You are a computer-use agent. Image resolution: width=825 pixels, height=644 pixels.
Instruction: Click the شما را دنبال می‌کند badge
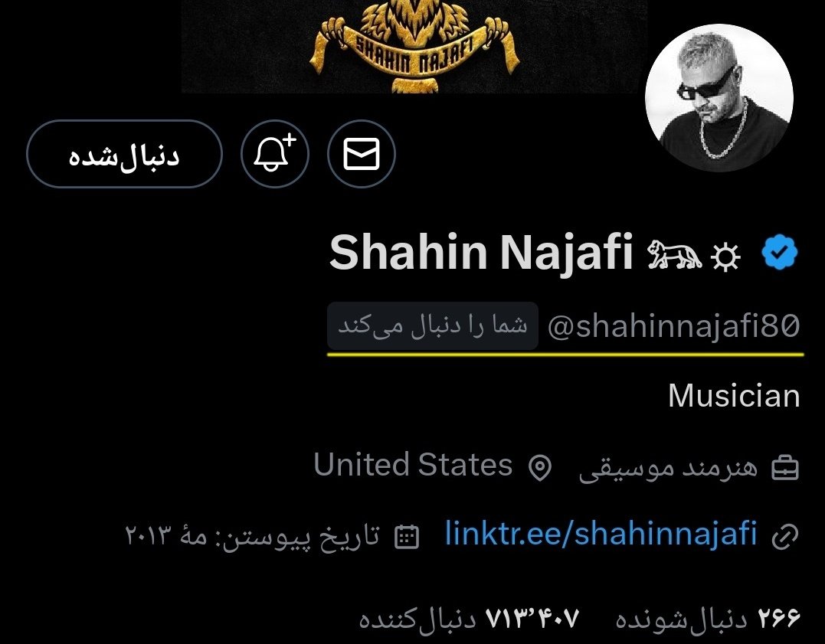click(x=433, y=325)
